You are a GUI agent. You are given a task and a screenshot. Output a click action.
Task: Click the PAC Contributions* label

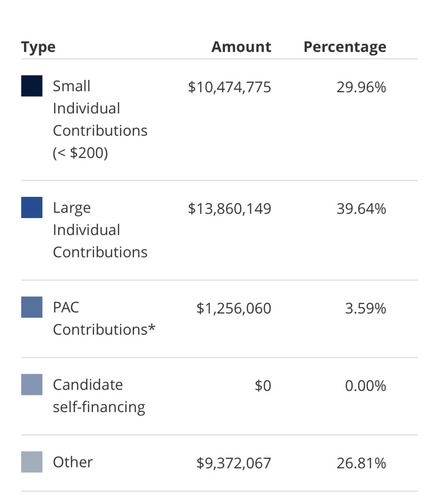tap(104, 318)
